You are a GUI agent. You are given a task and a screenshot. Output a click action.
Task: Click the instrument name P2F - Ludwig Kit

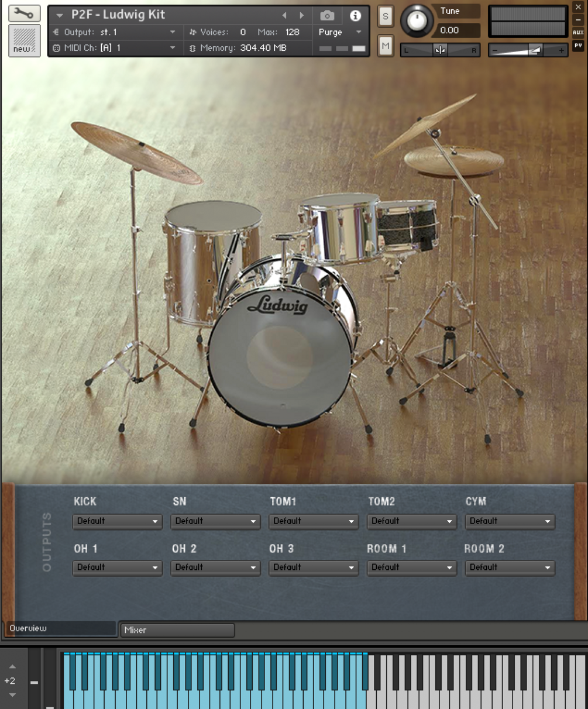click(x=118, y=15)
